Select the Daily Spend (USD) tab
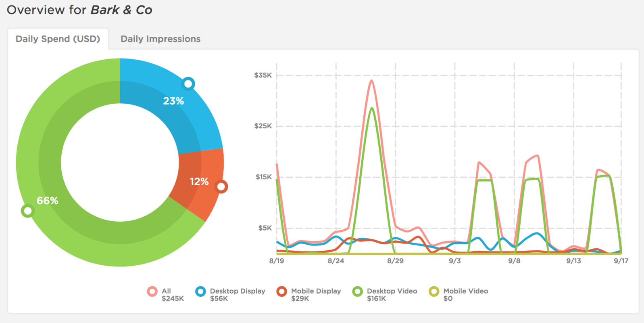This screenshot has height=323, width=644. click(58, 39)
